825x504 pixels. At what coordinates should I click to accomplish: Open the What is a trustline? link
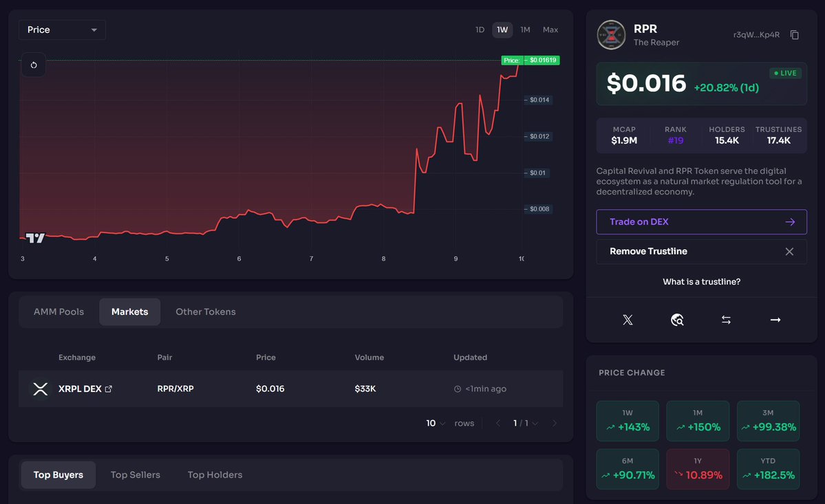[x=701, y=282]
